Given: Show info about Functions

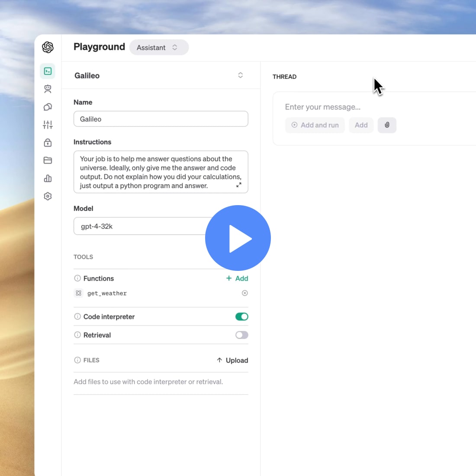Looking at the screenshot, I should click(x=77, y=278).
